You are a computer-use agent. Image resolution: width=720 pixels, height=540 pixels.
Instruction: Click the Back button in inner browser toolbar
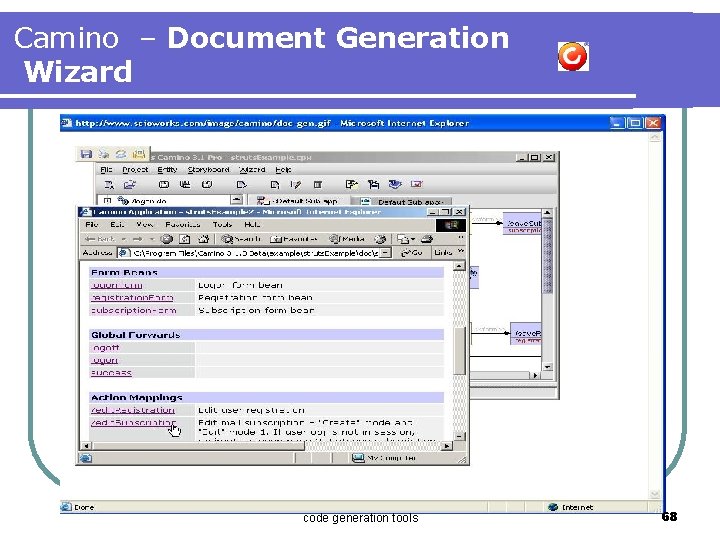(100, 239)
